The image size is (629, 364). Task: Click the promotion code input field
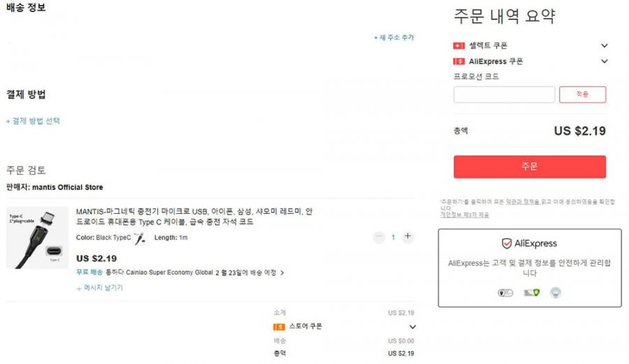click(504, 94)
